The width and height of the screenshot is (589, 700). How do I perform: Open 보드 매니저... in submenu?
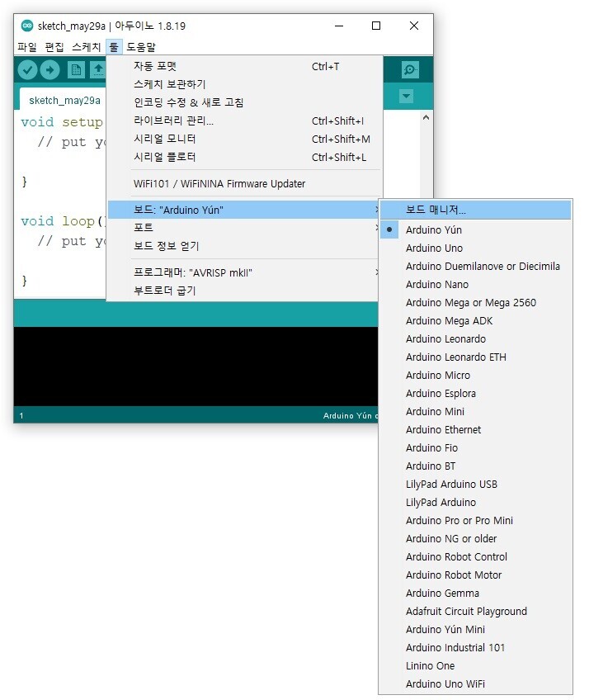(476, 210)
